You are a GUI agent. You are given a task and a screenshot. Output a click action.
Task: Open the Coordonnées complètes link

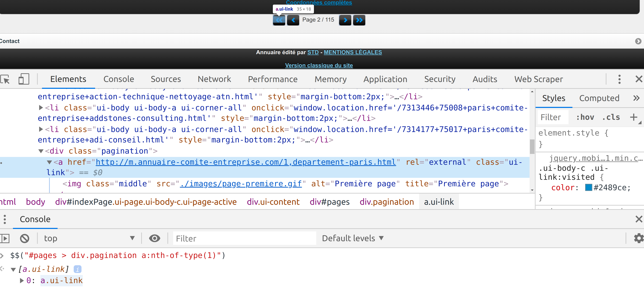coord(319,2)
